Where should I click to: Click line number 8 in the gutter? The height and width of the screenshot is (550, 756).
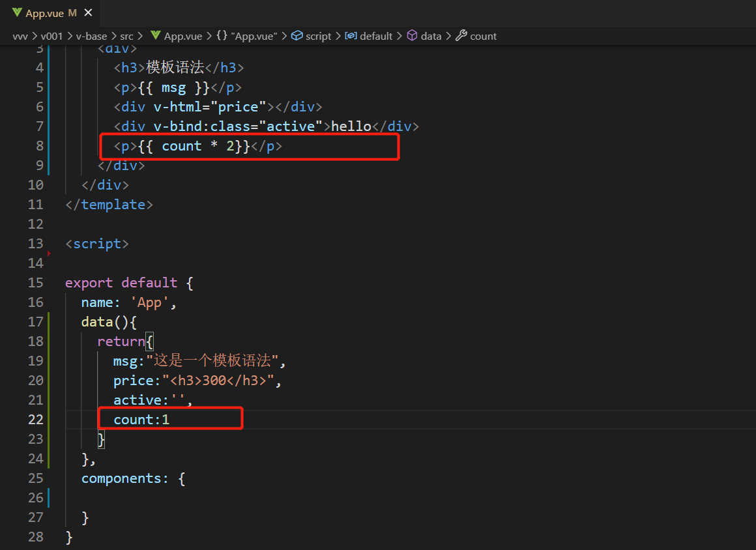(x=40, y=145)
